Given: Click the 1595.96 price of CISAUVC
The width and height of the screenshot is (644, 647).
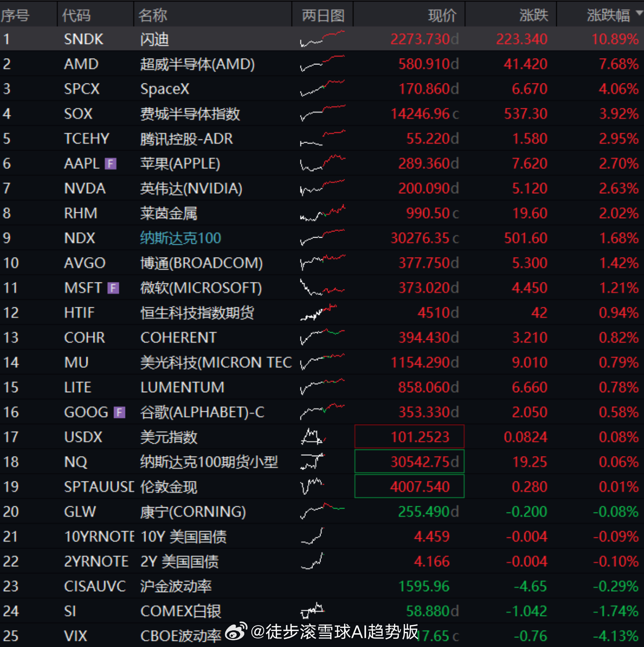Looking at the screenshot, I should pos(424,586).
